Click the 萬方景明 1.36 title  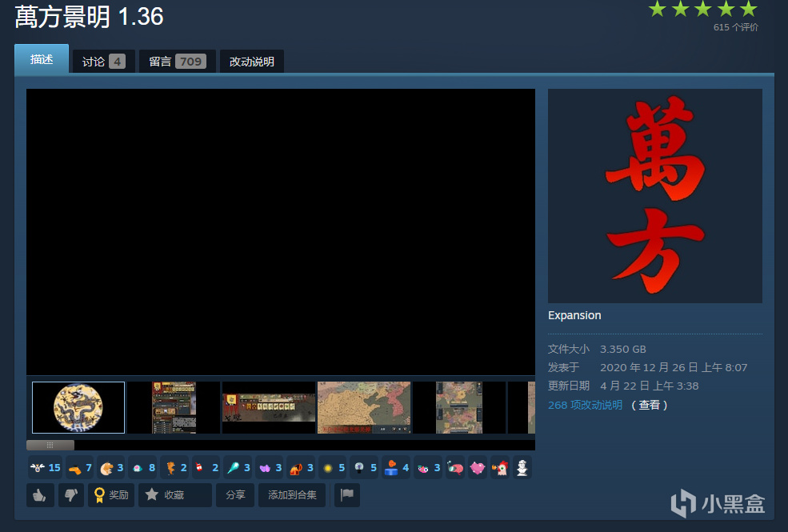[x=89, y=17]
